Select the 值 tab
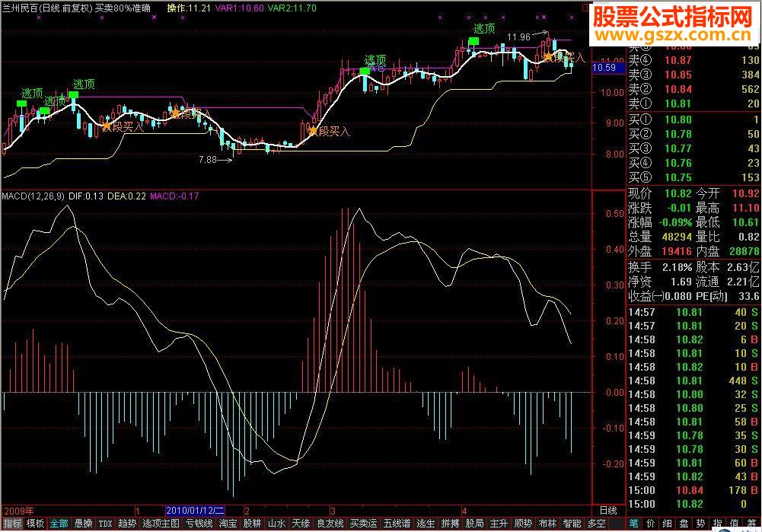Viewport: 762px width, 532px height. coord(734,524)
